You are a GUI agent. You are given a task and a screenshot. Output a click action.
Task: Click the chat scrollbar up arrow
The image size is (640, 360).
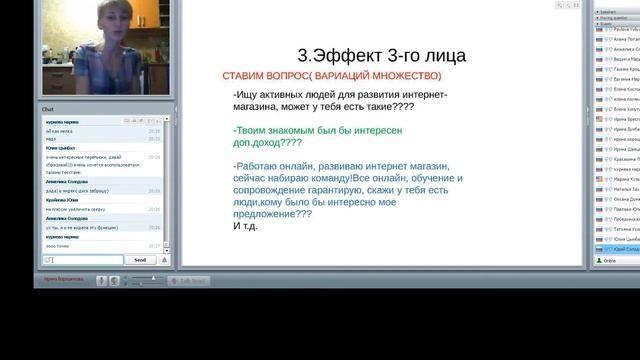pos(167,119)
